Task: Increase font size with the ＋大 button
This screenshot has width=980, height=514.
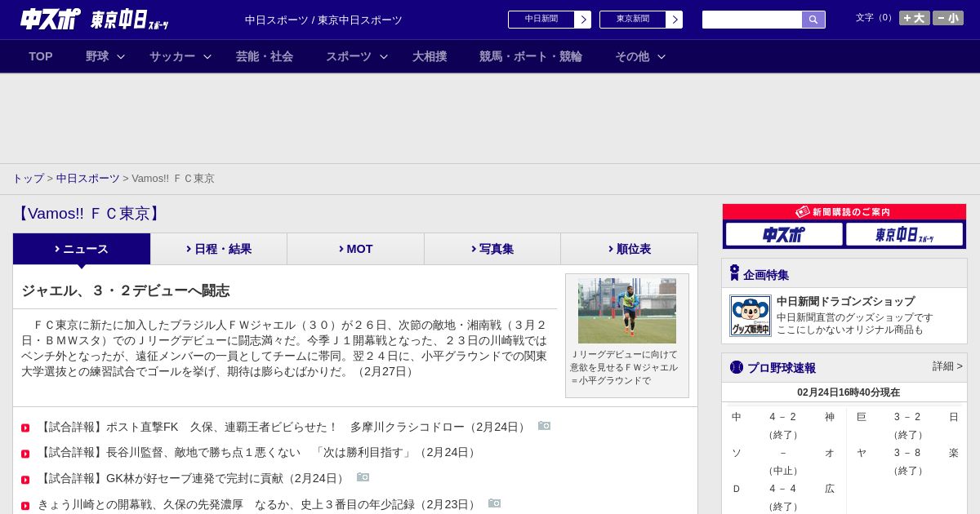Action: coord(914,18)
